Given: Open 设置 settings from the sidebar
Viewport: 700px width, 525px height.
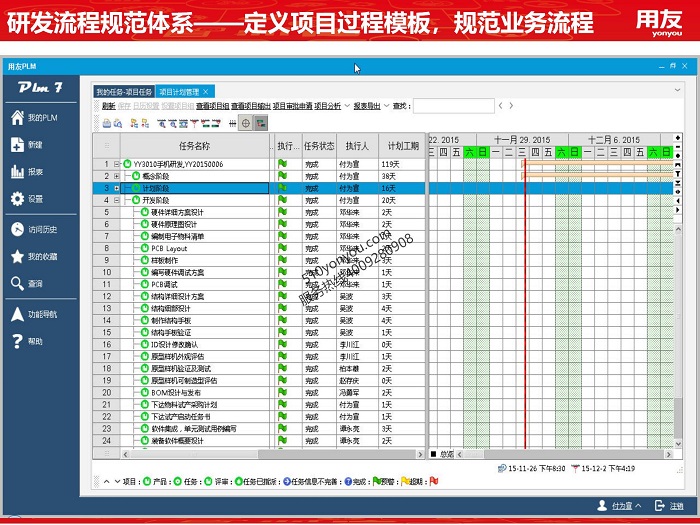Looking at the screenshot, I should [18, 199].
